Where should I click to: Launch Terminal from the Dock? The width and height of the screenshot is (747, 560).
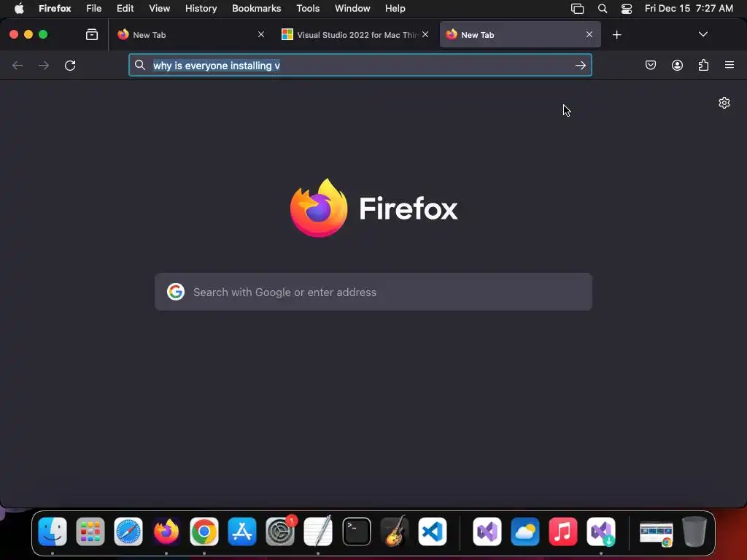(x=356, y=532)
